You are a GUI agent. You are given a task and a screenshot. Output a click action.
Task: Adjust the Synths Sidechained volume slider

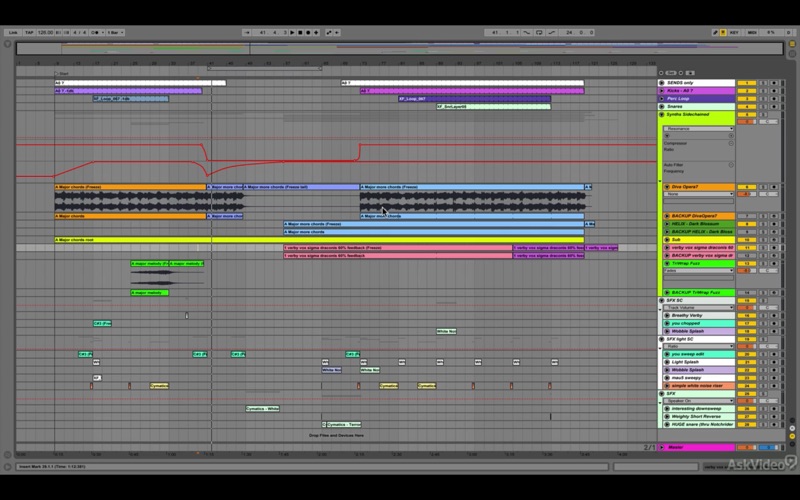click(x=747, y=122)
